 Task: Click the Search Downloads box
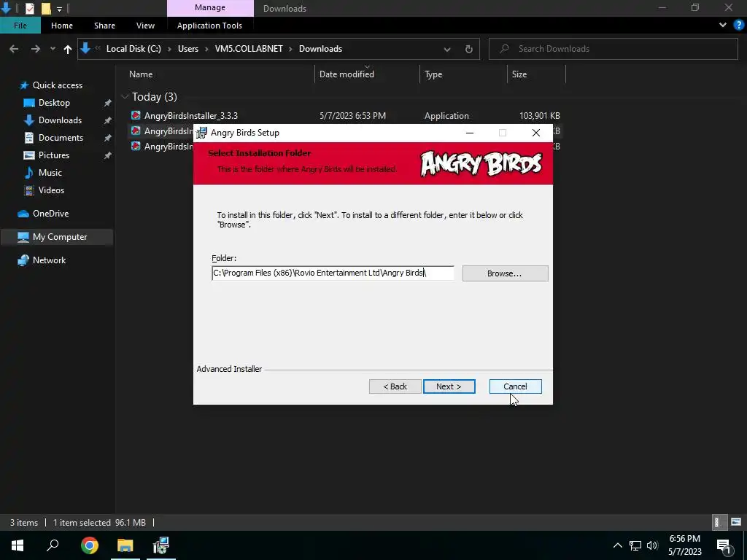point(613,49)
